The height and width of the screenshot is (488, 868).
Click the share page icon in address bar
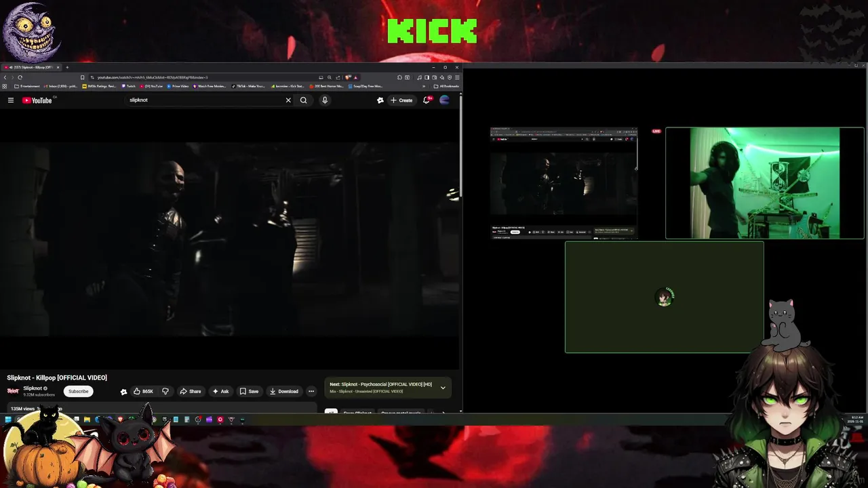click(x=338, y=77)
